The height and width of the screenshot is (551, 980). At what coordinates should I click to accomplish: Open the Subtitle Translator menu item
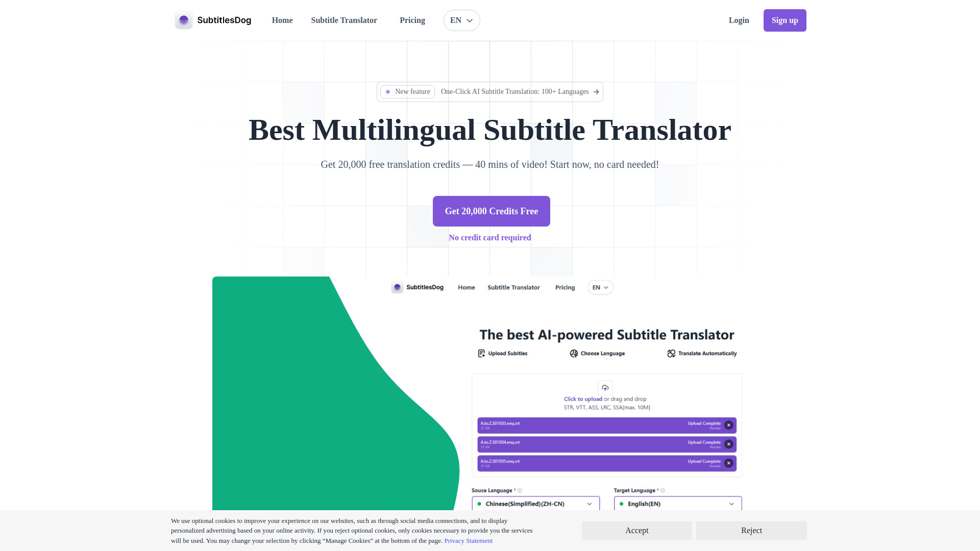[344, 20]
